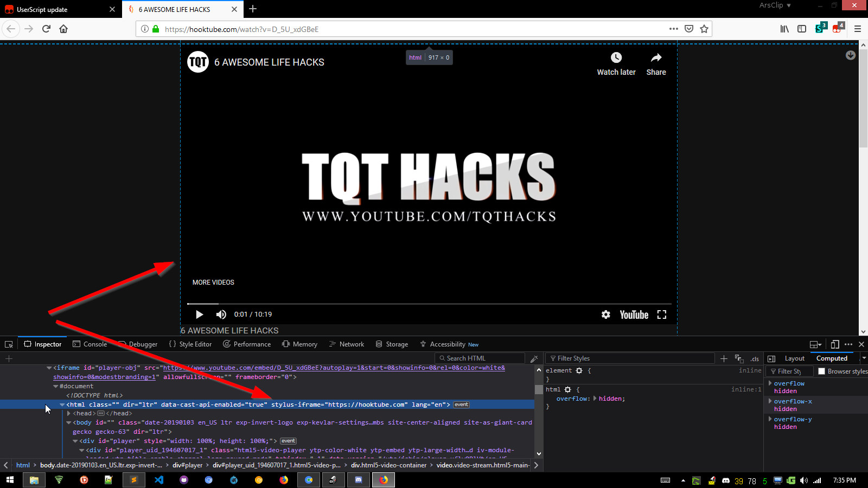Viewport: 868px width, 488px height.
Task: Expand the head element node
Action: (68, 413)
